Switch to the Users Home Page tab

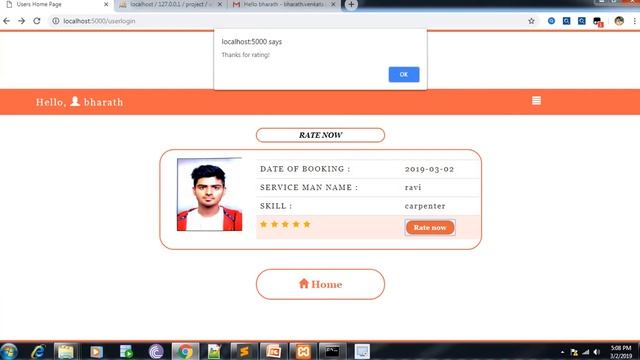pyautogui.click(x=57, y=5)
